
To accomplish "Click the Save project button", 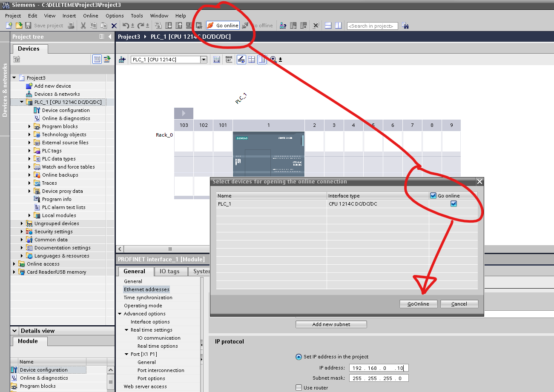I will point(44,26).
